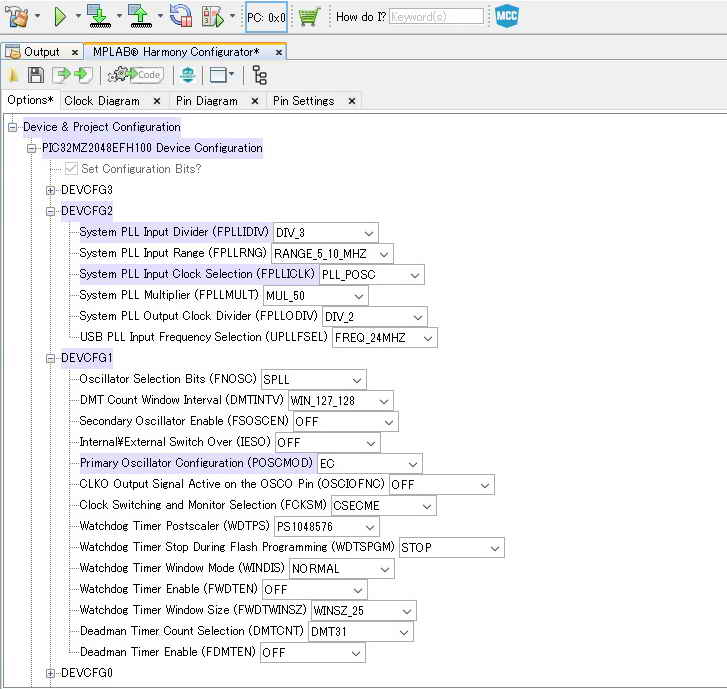Click the tree view hierarchy icon
This screenshot has width=727, height=689.
pyautogui.click(x=259, y=75)
